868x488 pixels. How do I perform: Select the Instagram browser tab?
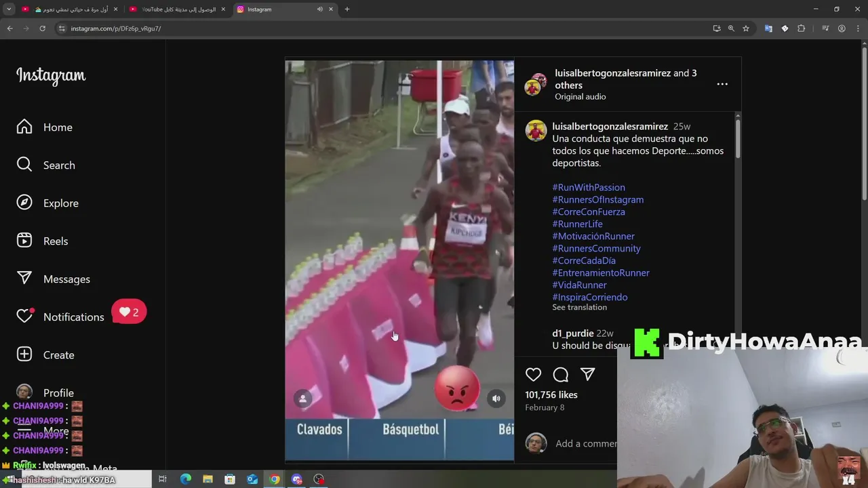(285, 9)
